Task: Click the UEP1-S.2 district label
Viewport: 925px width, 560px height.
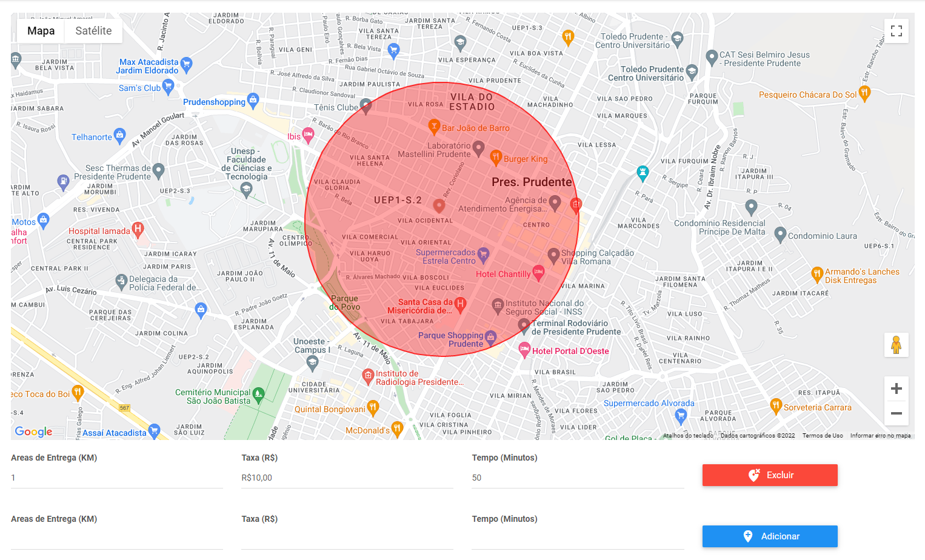Action: pos(398,200)
